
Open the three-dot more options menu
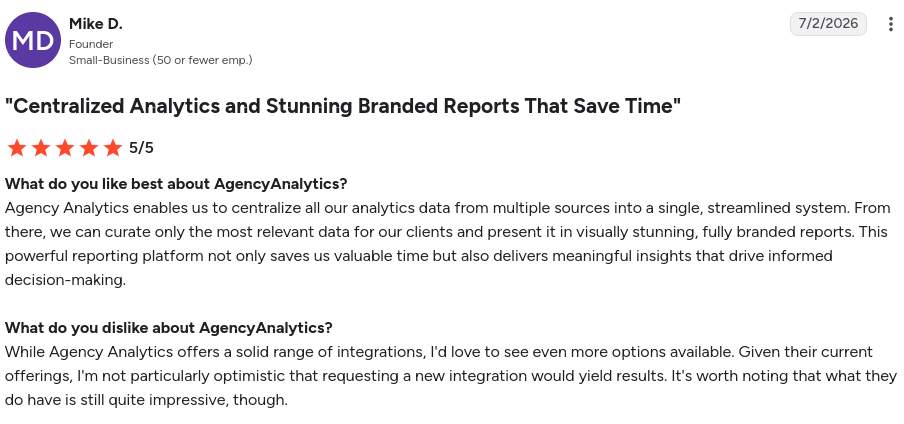point(891,24)
